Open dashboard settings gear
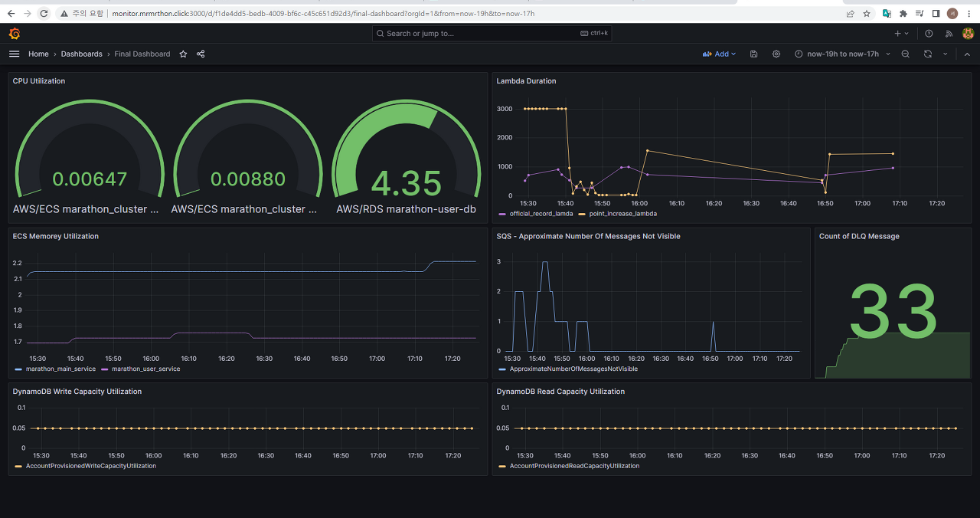This screenshot has height=518, width=980. [x=776, y=54]
